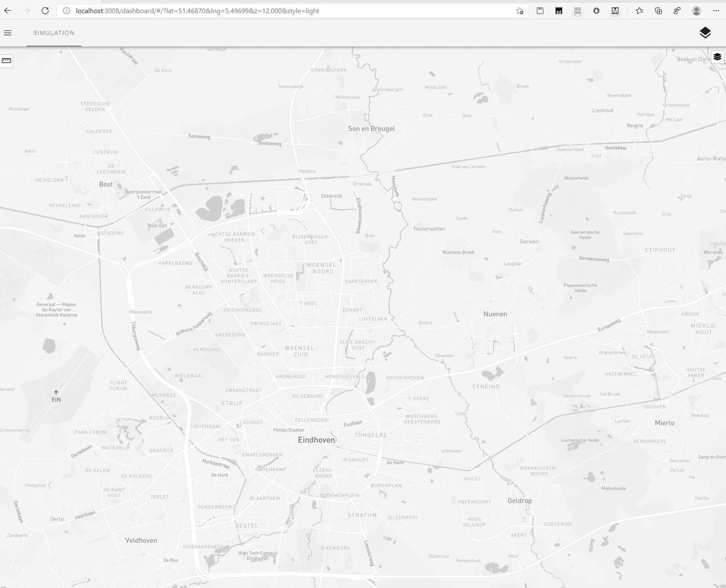The width and height of the screenshot is (726, 588).
Task: Click the WOENSEL-ZUID district label
Action: [301, 351]
